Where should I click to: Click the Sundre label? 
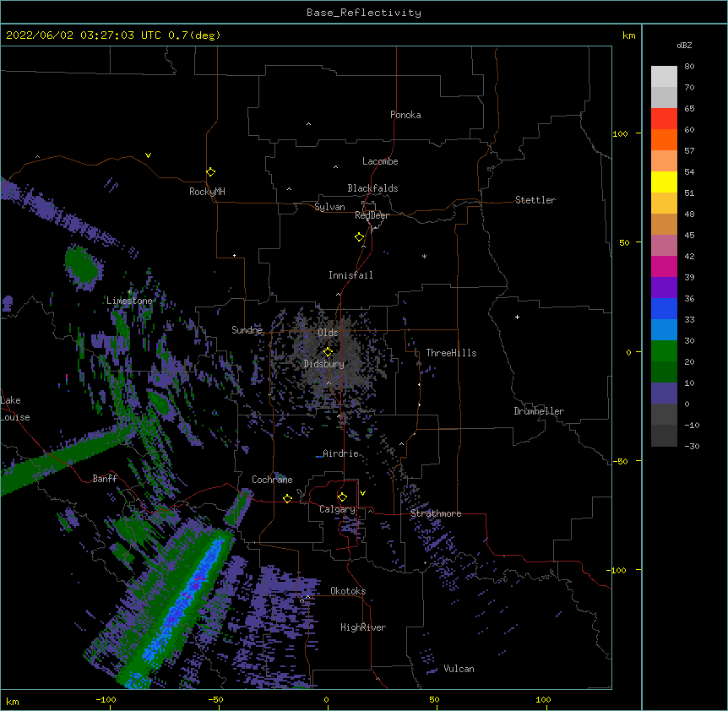[x=247, y=330]
